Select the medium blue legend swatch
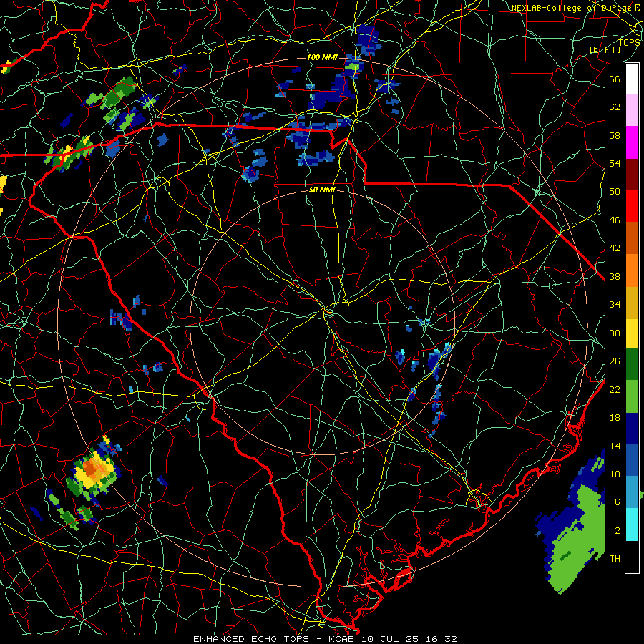Screen dimensions: 644x644 point(632,460)
